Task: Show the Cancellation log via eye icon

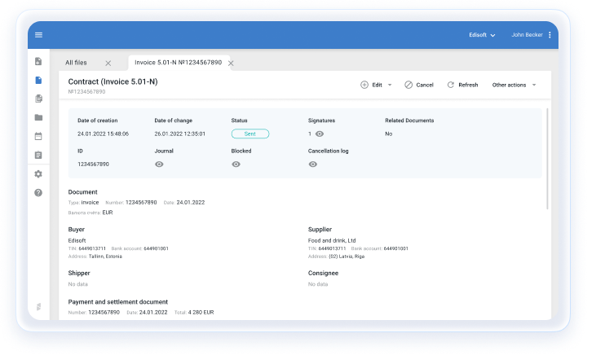Action: [x=313, y=164]
